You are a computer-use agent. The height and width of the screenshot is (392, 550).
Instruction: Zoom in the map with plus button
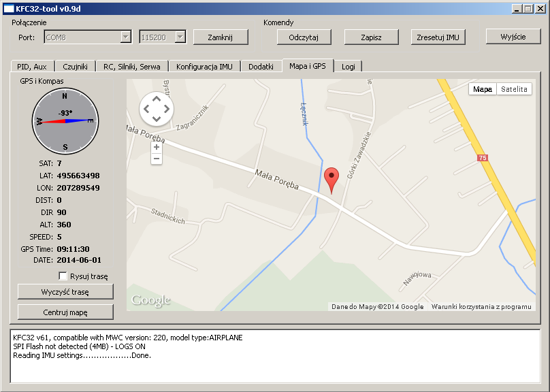[157, 147]
